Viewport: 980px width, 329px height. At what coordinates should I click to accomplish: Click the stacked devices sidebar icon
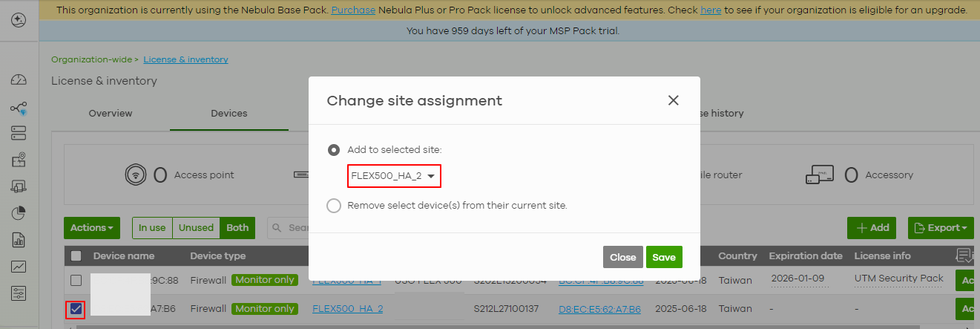point(19,133)
